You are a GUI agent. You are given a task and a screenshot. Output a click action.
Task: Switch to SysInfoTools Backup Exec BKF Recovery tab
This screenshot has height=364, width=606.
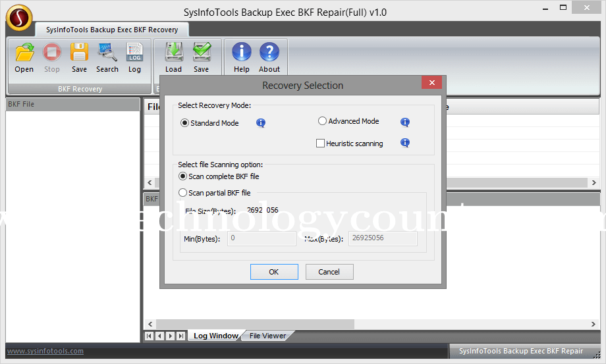(112, 30)
